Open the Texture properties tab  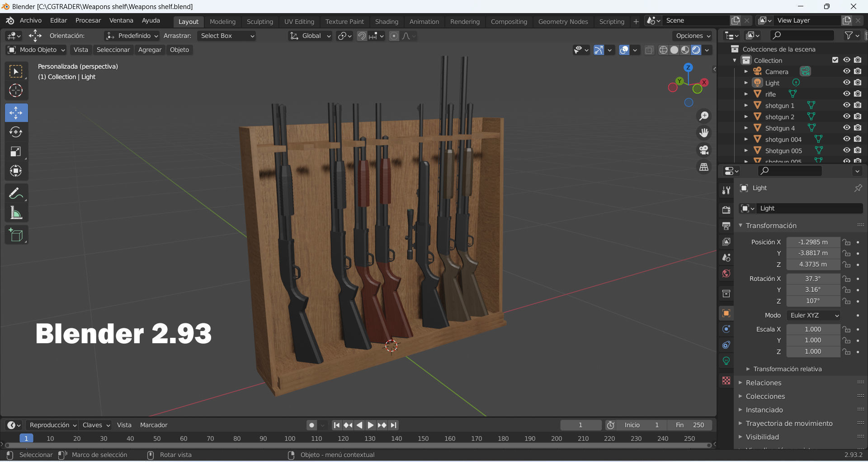coord(726,380)
